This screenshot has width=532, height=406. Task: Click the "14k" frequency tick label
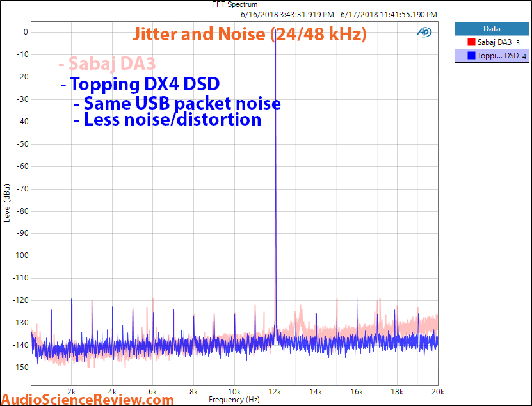tap(316, 392)
